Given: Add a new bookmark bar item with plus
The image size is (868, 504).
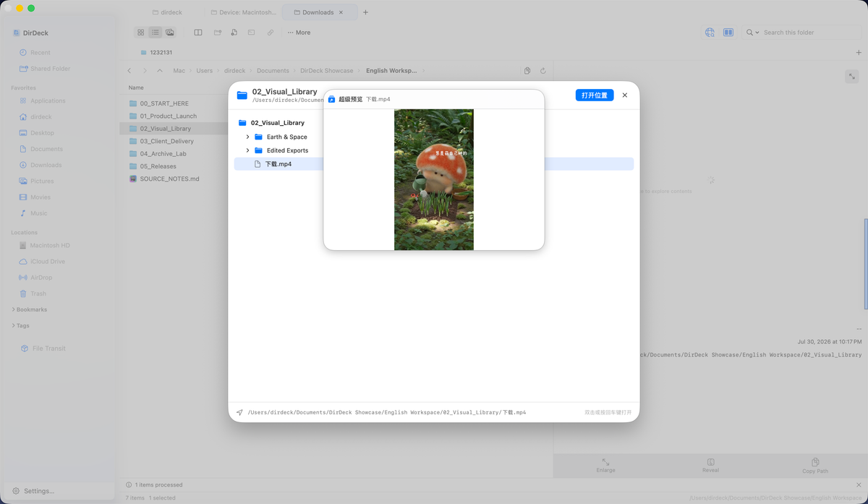Looking at the screenshot, I should 859,52.
